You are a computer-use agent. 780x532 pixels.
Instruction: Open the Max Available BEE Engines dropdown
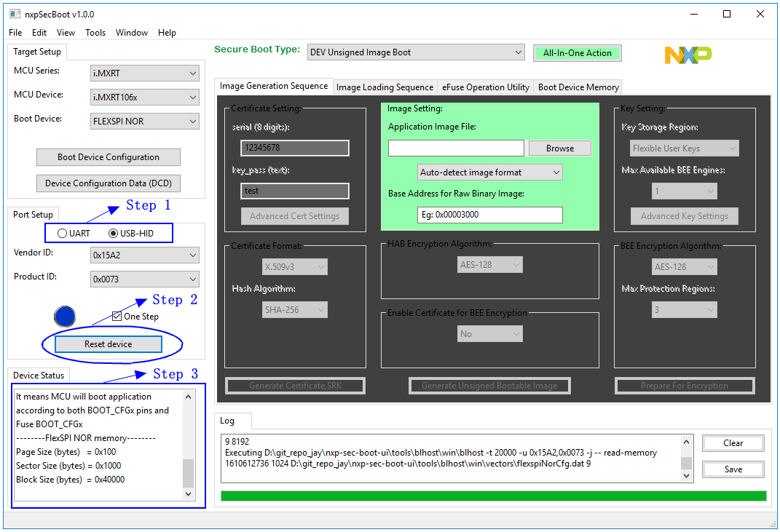point(684,191)
